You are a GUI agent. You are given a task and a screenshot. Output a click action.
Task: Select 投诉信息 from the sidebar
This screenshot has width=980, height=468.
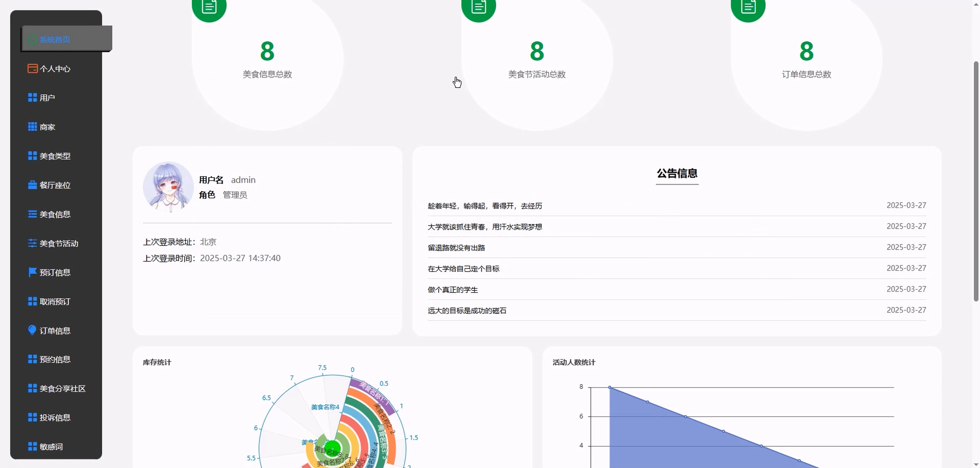[x=55, y=418]
